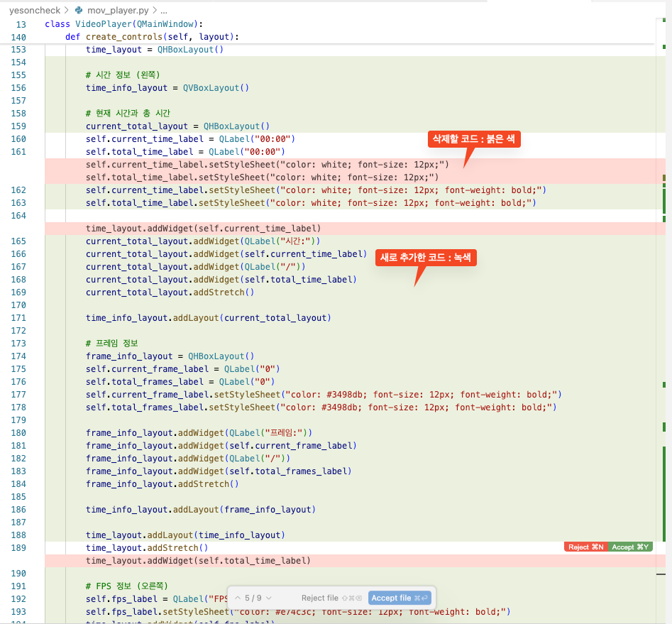The height and width of the screenshot is (624, 672).
Task: Go to previous change with up chevron
Action: click(x=238, y=598)
